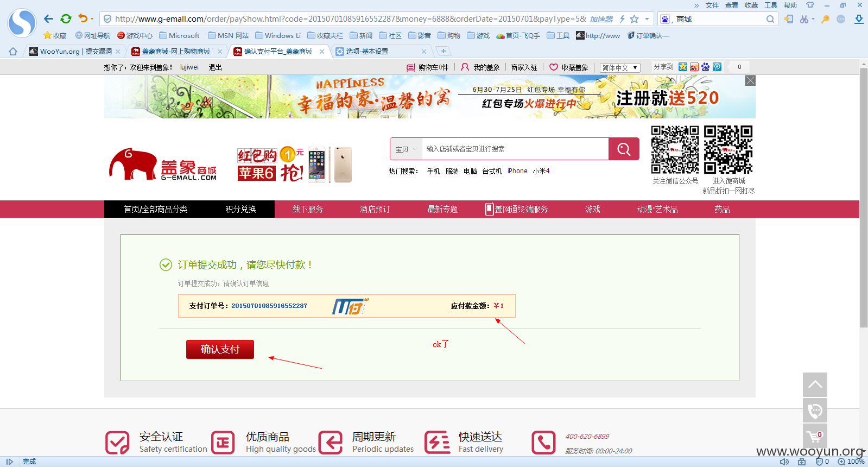Viewport: 868px width, 467px height.
Task: Open 酒店预订 in the nav bar
Action: 375,209
